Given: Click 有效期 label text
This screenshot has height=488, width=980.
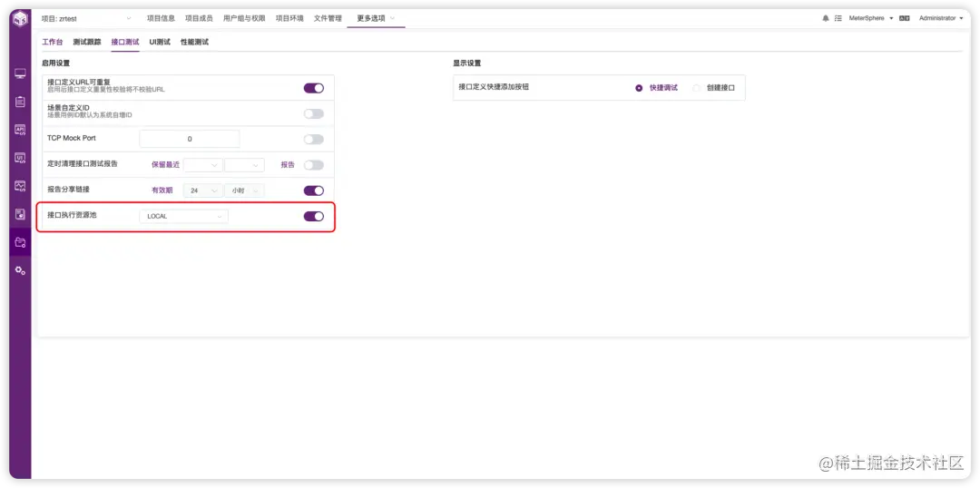Looking at the screenshot, I should pyautogui.click(x=162, y=190).
